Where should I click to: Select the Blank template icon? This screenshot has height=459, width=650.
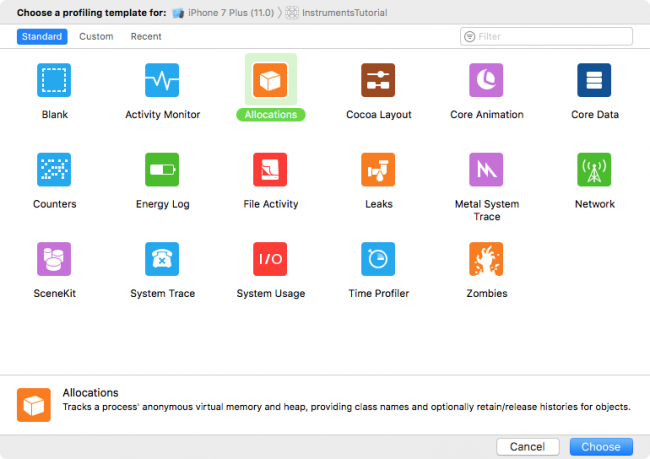(54, 80)
